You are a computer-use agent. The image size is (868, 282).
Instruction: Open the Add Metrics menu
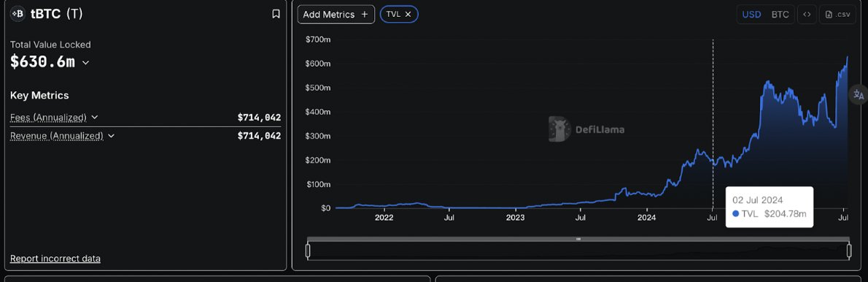click(x=336, y=15)
